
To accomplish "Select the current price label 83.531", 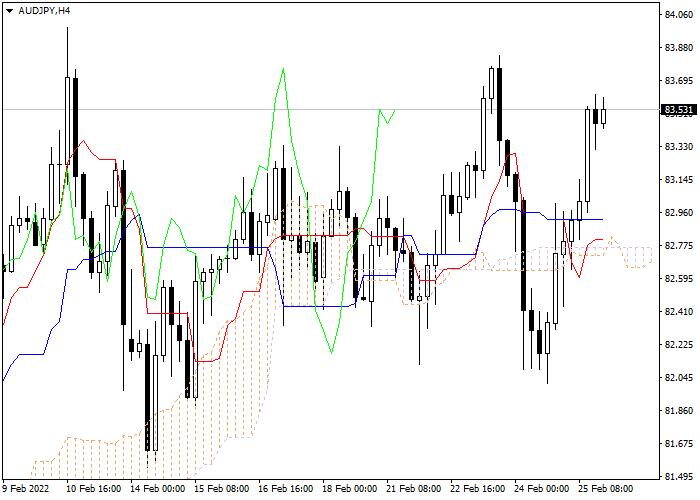I will [x=678, y=110].
